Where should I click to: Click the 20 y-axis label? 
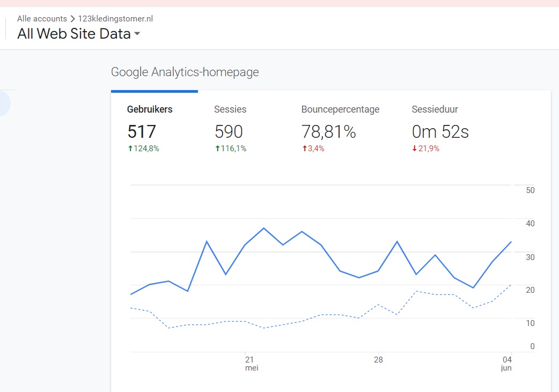pos(530,290)
